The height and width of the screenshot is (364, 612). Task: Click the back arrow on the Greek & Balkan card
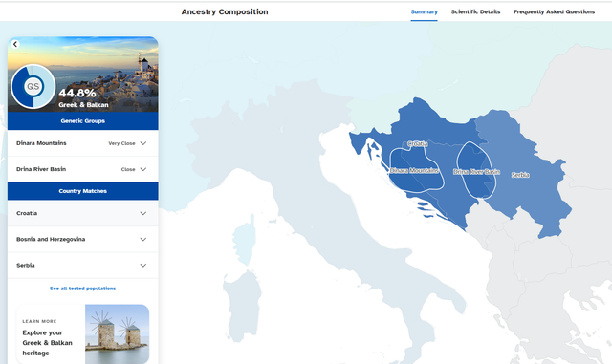15,44
